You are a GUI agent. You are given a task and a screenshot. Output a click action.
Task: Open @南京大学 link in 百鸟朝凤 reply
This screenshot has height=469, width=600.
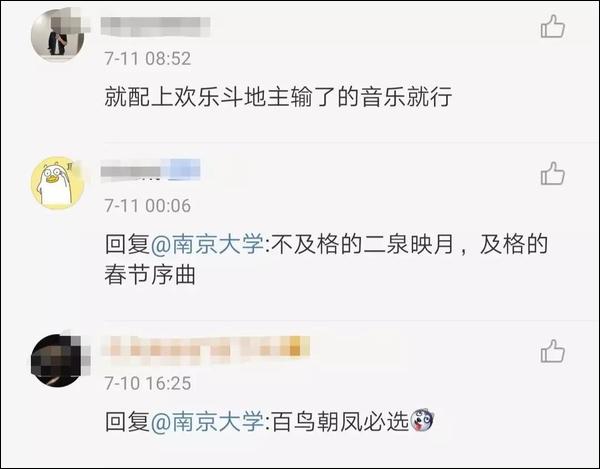pyautogui.click(x=207, y=422)
